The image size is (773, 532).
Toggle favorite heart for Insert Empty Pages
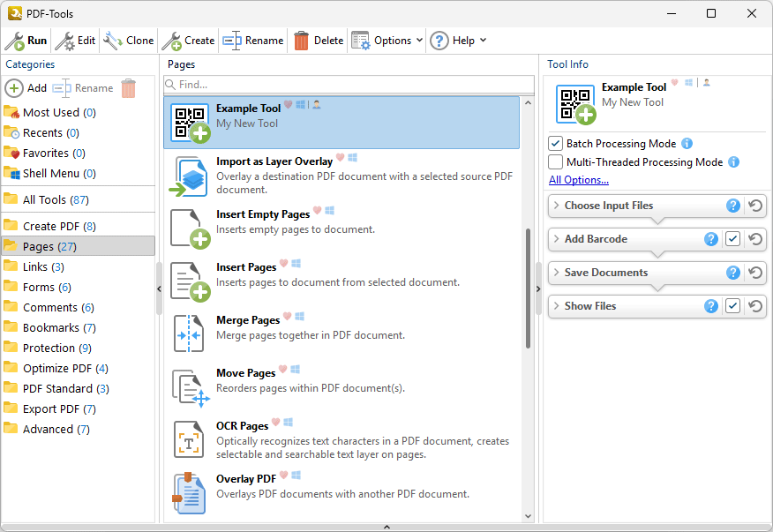pyautogui.click(x=318, y=211)
